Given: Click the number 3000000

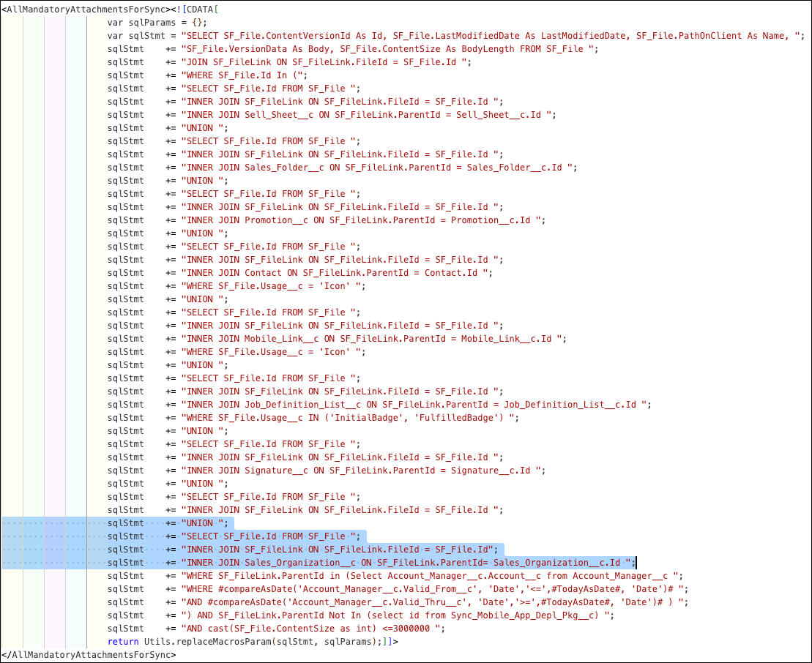Looking at the screenshot, I should [411, 629].
